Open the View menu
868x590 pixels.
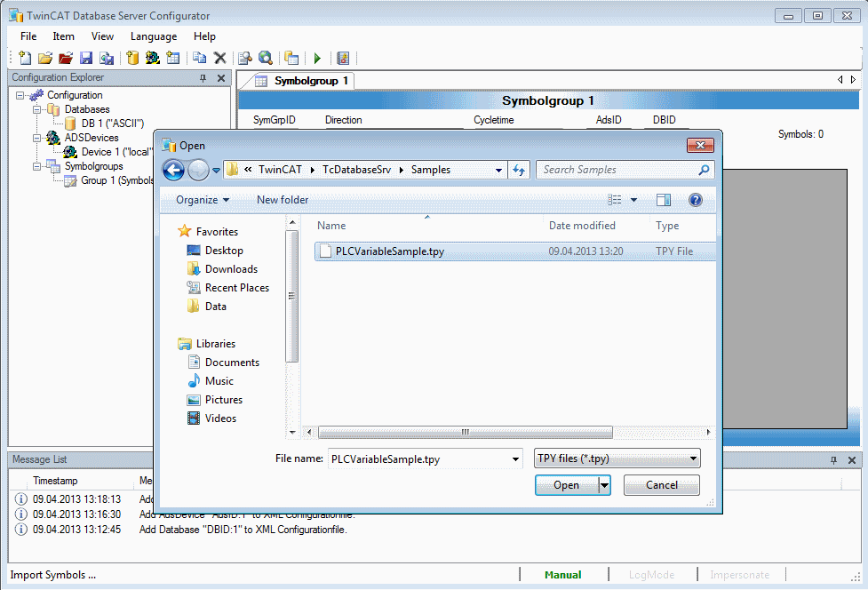click(102, 36)
